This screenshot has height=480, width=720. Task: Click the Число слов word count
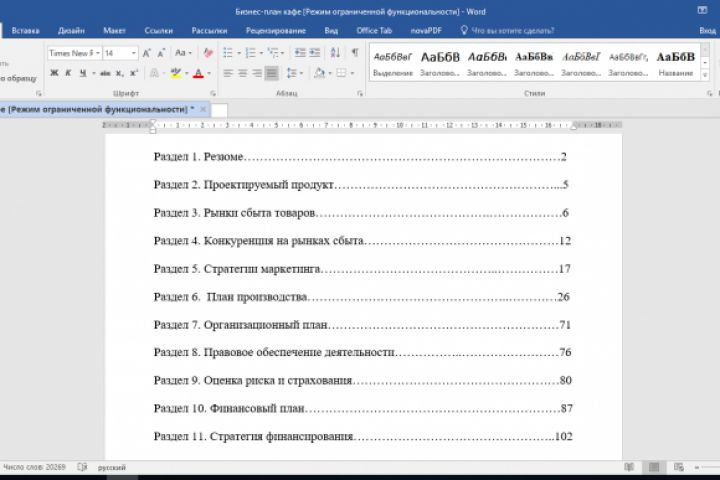[x=34, y=467]
